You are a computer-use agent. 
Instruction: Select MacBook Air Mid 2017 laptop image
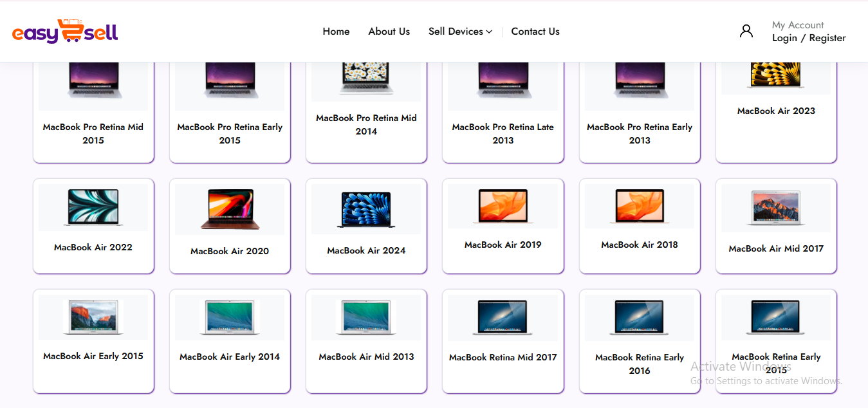(776, 207)
